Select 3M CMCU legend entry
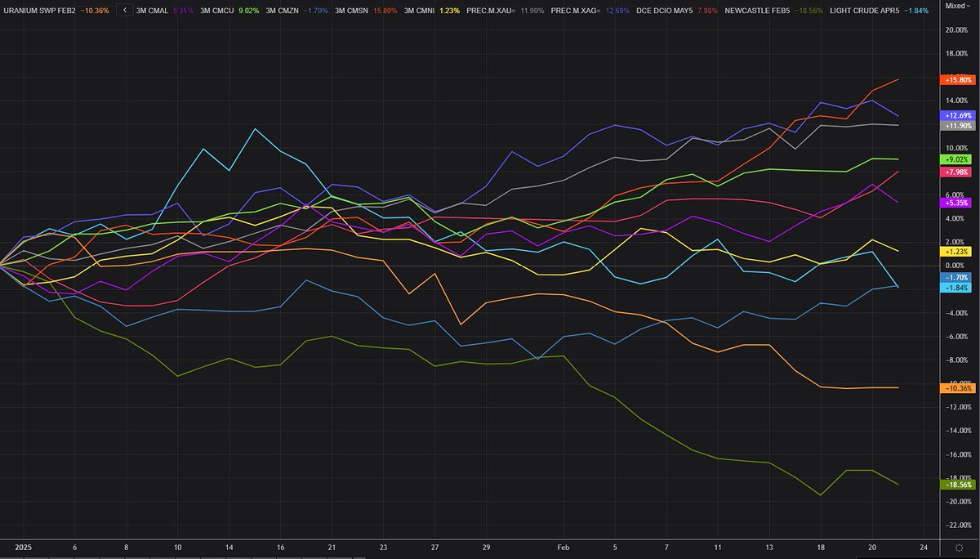This screenshot has width=980, height=559. pyautogui.click(x=216, y=11)
